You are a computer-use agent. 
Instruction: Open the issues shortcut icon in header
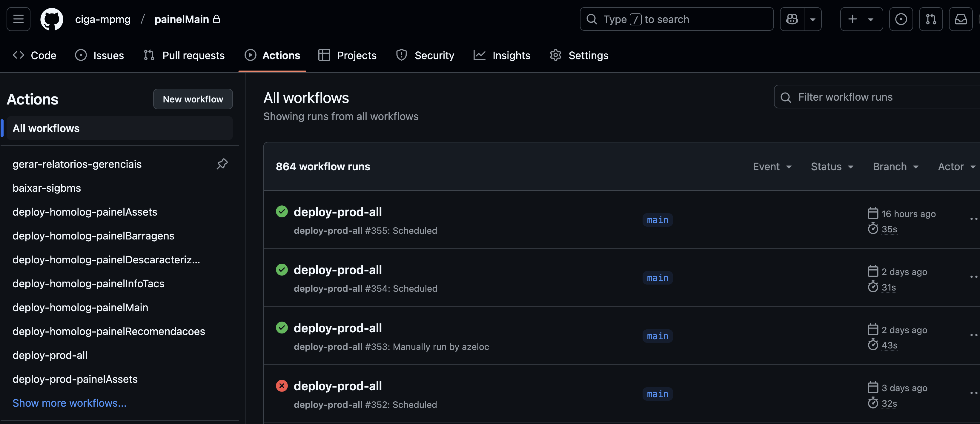tap(901, 19)
